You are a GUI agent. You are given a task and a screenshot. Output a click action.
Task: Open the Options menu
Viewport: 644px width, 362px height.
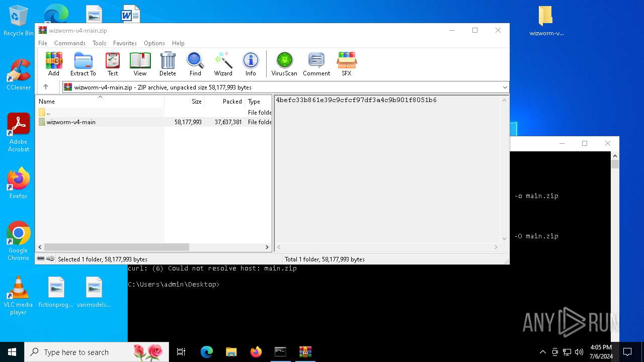point(154,43)
